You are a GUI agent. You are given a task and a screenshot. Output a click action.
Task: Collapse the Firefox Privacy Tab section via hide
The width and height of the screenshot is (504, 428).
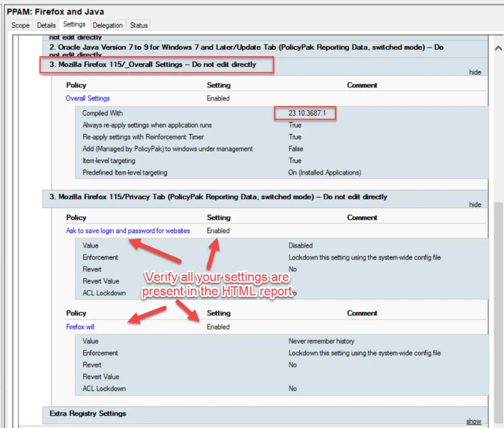coord(475,205)
